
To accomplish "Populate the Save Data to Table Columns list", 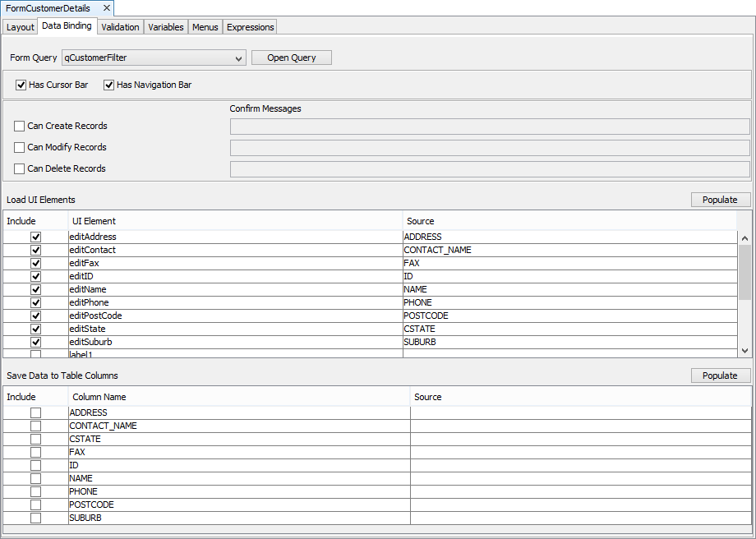I will point(720,375).
